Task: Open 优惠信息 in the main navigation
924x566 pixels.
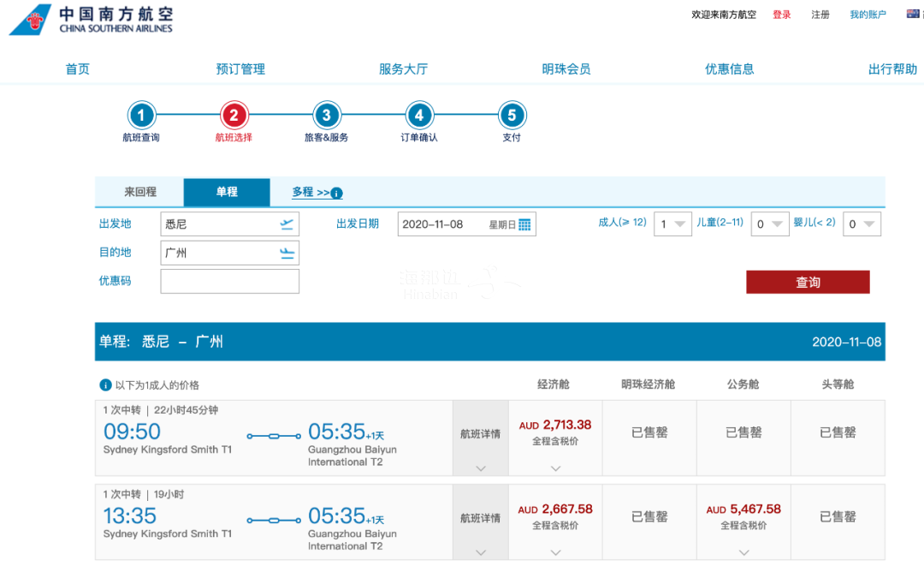Action: click(x=730, y=69)
